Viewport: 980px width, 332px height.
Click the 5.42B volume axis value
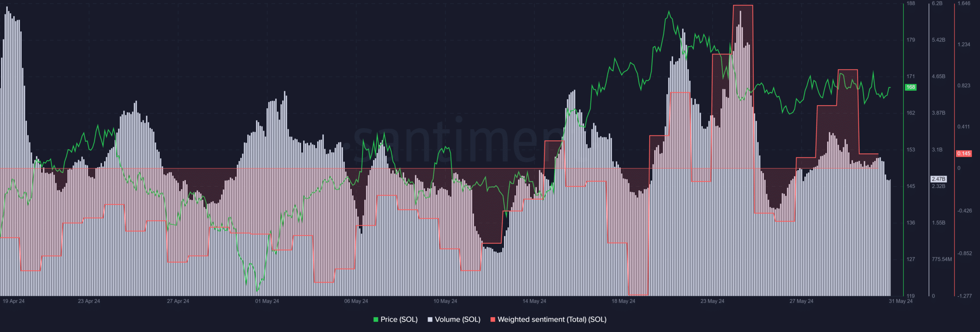tap(939, 40)
